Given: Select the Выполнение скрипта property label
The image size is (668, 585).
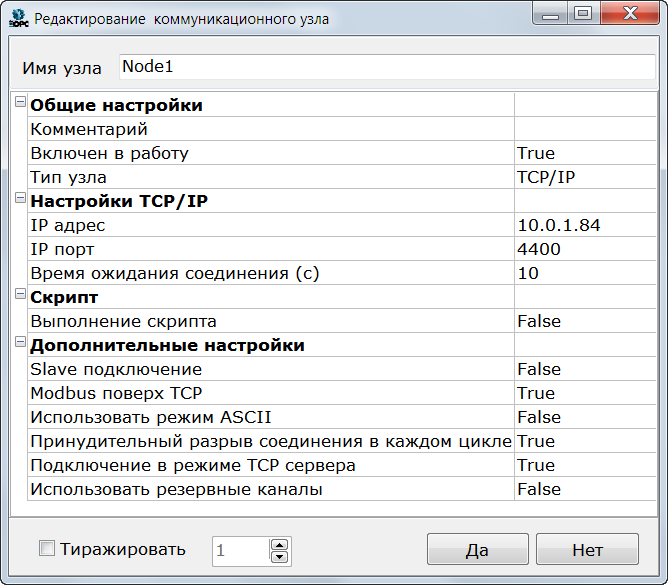Looking at the screenshot, I should tap(123, 321).
